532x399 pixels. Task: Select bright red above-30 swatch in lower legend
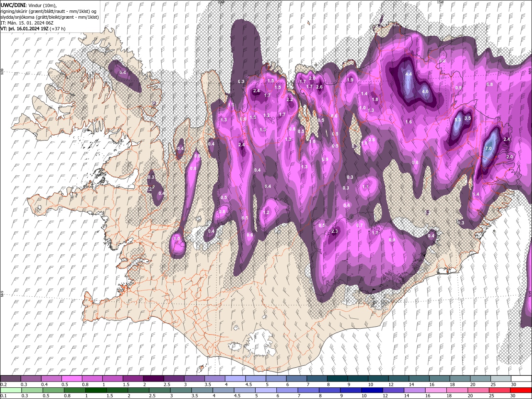(520, 390)
